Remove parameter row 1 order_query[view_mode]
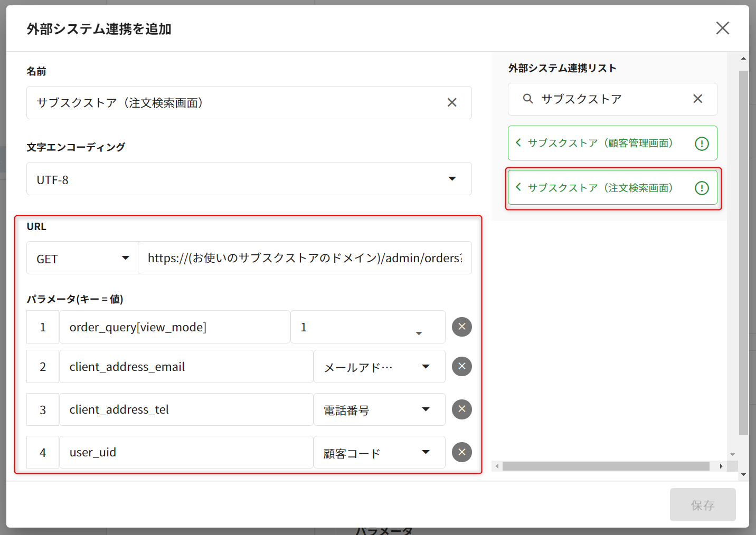The height and width of the screenshot is (535, 756). click(461, 327)
